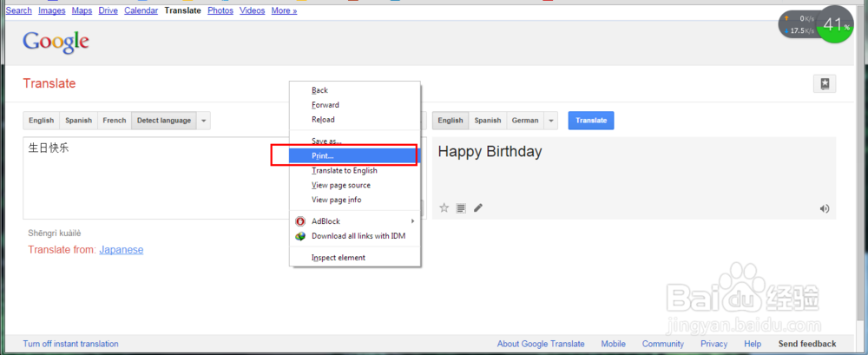Play translation audio with speaker icon
Image resolution: width=868 pixels, height=355 pixels.
(824, 208)
